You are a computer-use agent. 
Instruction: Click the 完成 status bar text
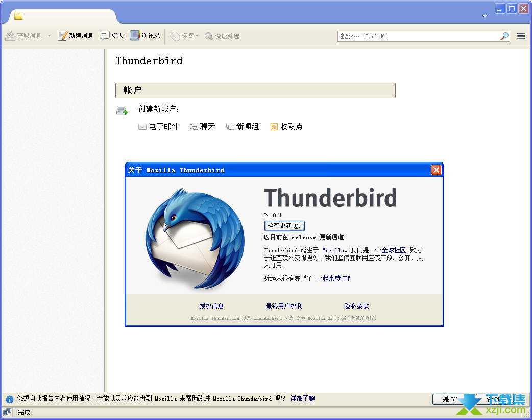coord(24,412)
